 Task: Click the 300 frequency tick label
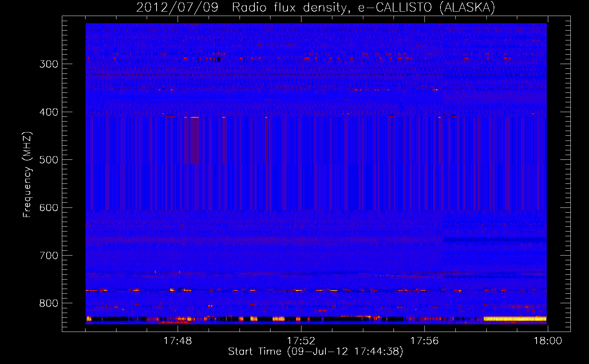[49, 64]
